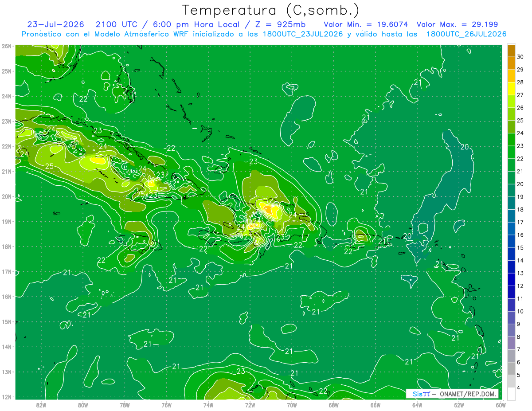Click the "18N" latitude label
Viewport: 532px width, 411px height.
[x=7, y=247]
